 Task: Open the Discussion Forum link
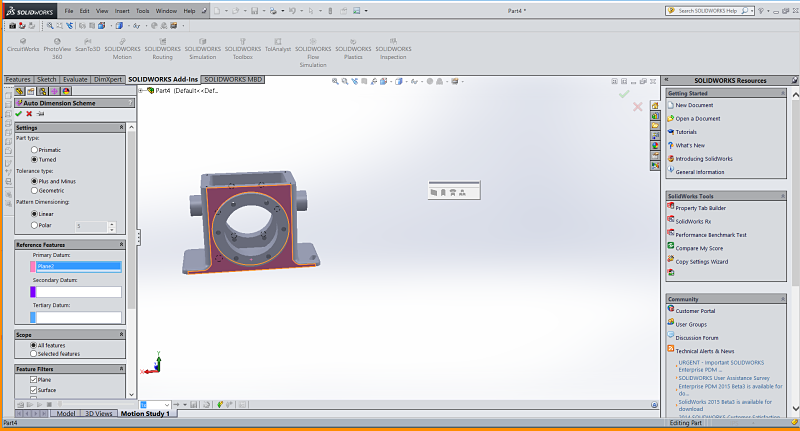696,338
